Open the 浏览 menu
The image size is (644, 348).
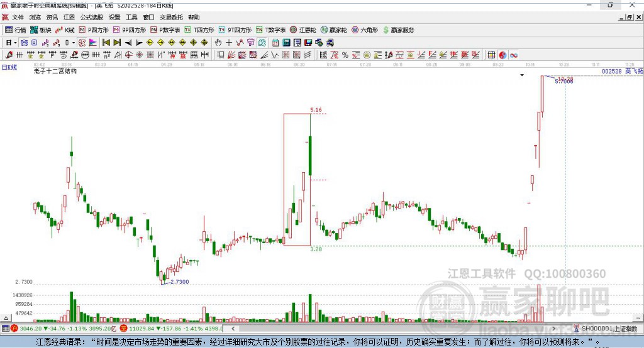[x=35, y=17]
